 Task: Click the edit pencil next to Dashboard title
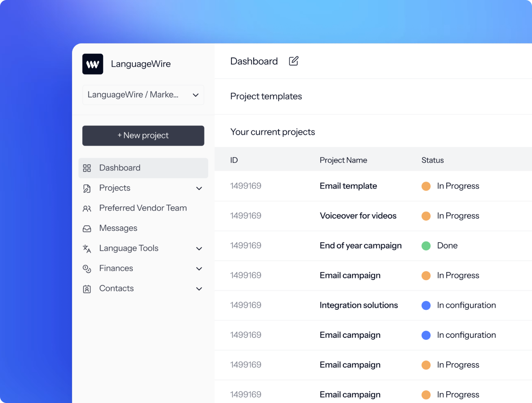[293, 61]
